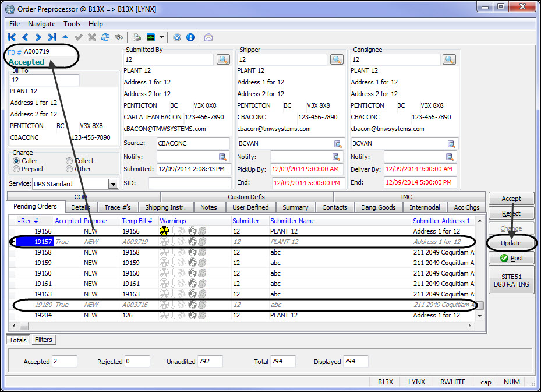The image size is (541, 392).
Task: Jump to the last record in toolbar
Action: tap(52, 37)
